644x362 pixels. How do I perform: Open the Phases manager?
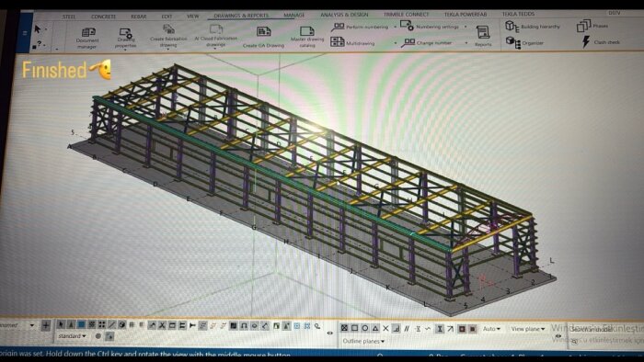point(592,26)
